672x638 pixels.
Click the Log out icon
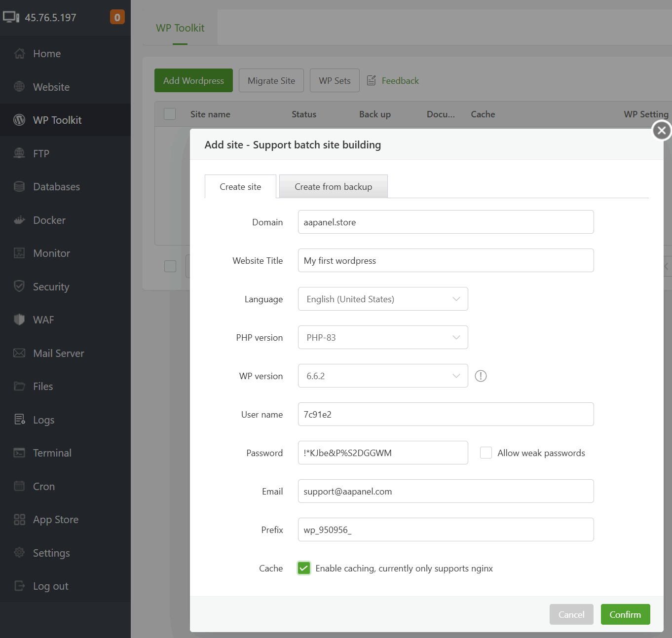click(x=19, y=586)
